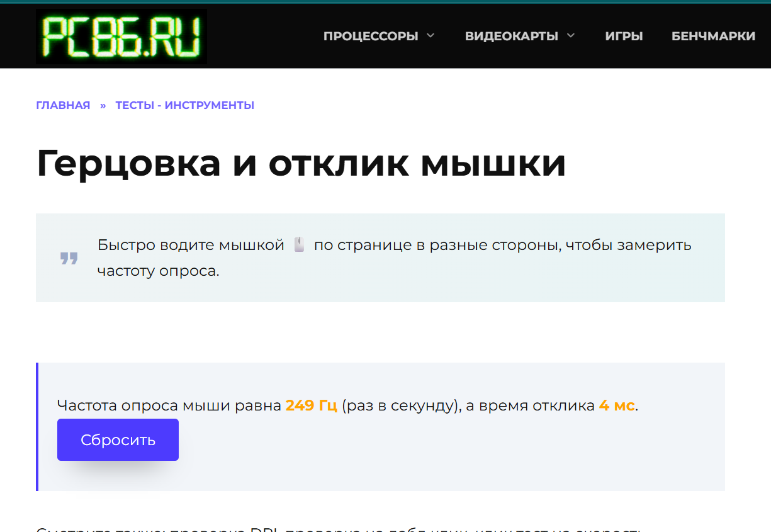Expand the chevron next to ВИДЕОКАРТЫ
This screenshot has width=771, height=532.
[x=571, y=36]
